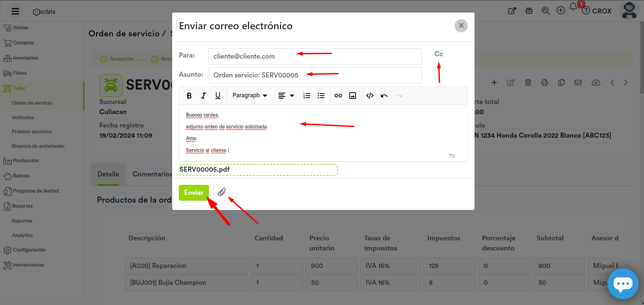The height and width of the screenshot is (305, 644).
Task: Insert a numbered list
Action: (307, 96)
